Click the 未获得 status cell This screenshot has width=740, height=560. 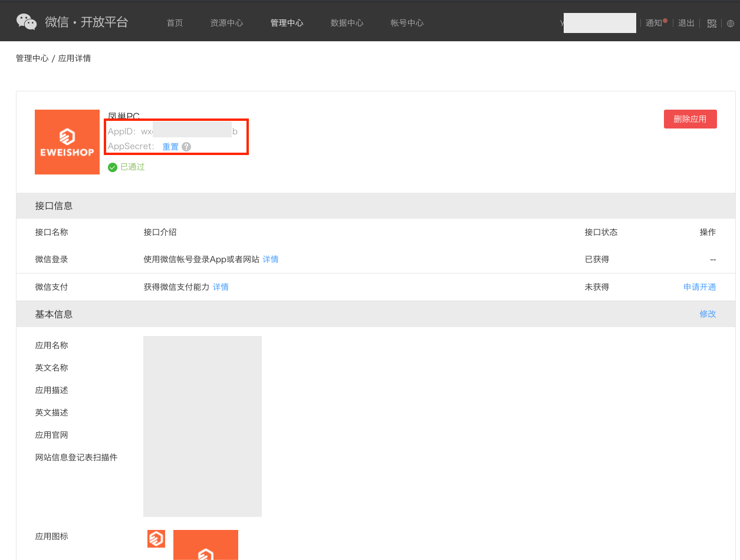597,287
